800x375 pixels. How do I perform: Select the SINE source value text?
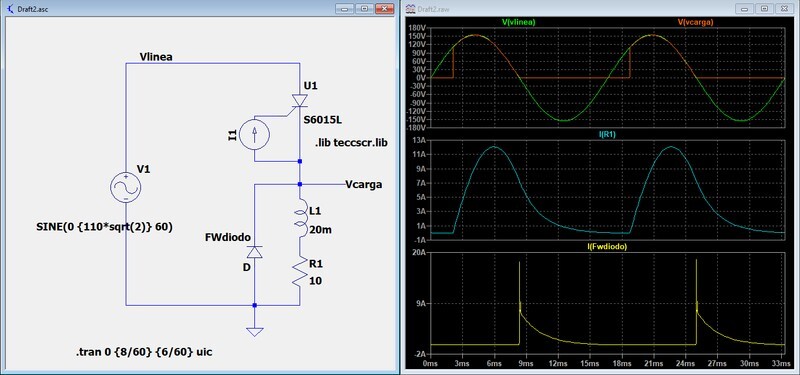coord(104,228)
